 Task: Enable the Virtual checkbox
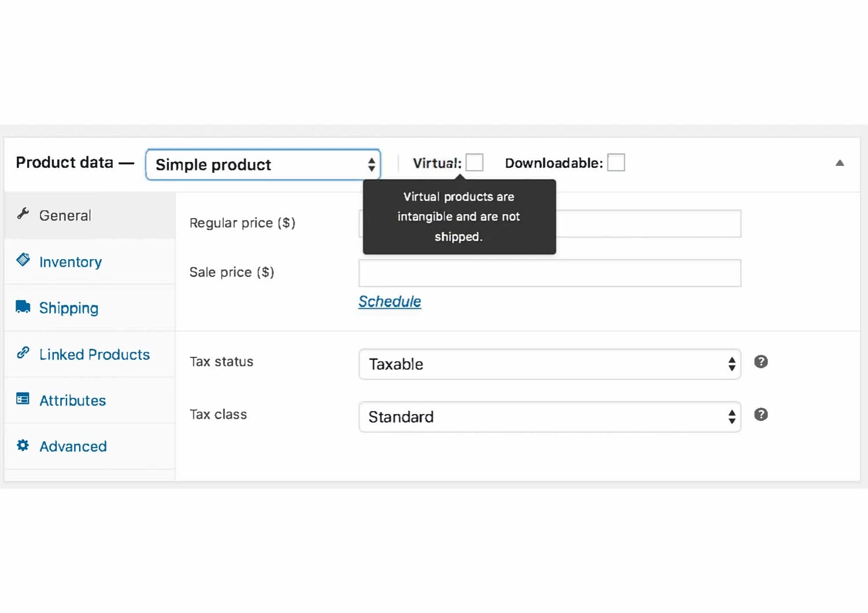[475, 163]
